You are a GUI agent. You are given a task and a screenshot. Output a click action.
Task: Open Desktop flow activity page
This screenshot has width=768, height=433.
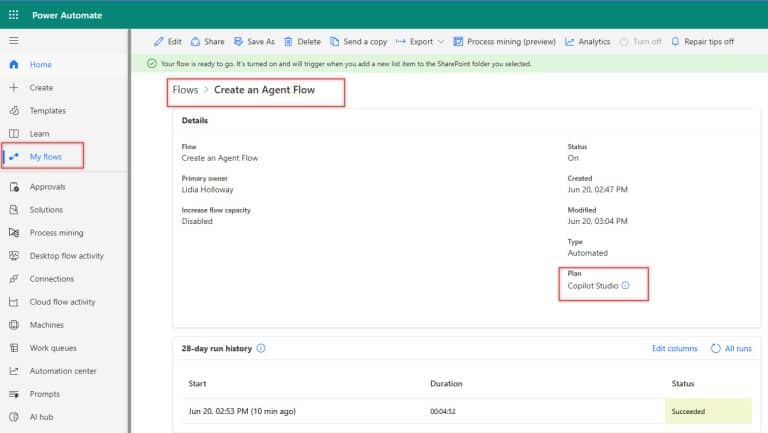(66, 256)
